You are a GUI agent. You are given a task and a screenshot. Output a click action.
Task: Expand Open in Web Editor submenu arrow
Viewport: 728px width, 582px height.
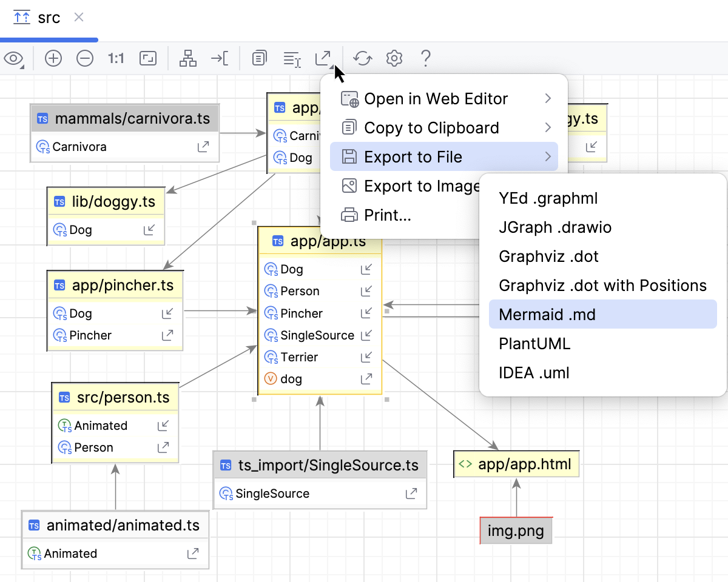tap(548, 99)
